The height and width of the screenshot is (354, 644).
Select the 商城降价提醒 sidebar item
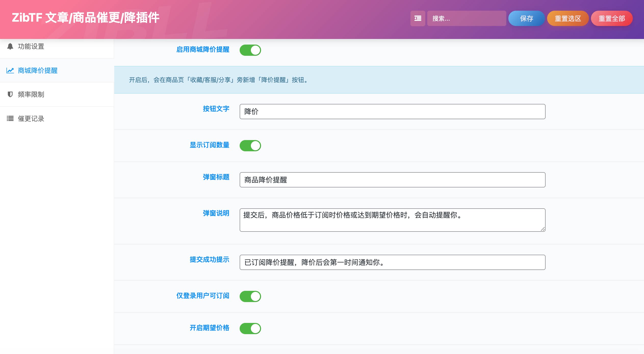click(x=37, y=71)
